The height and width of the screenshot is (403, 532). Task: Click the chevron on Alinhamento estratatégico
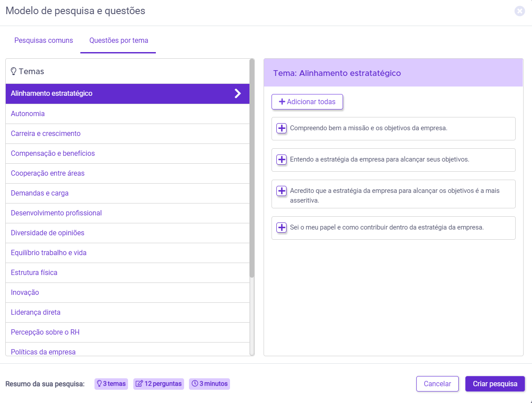point(238,94)
